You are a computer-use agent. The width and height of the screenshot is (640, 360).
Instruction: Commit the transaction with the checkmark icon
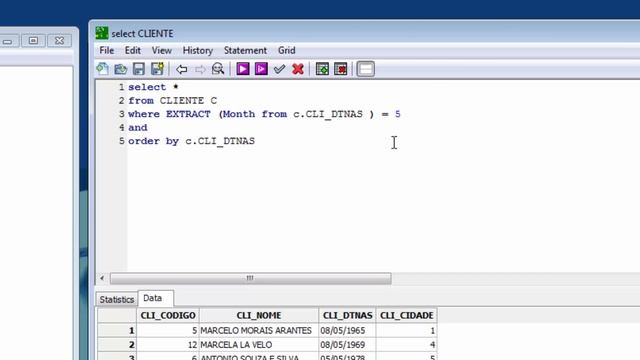pos(280,69)
